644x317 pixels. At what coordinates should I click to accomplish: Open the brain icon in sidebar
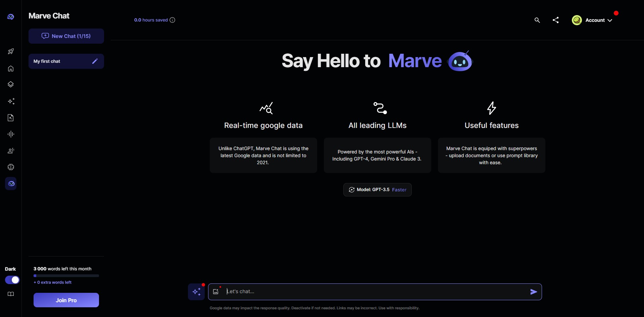point(11,167)
